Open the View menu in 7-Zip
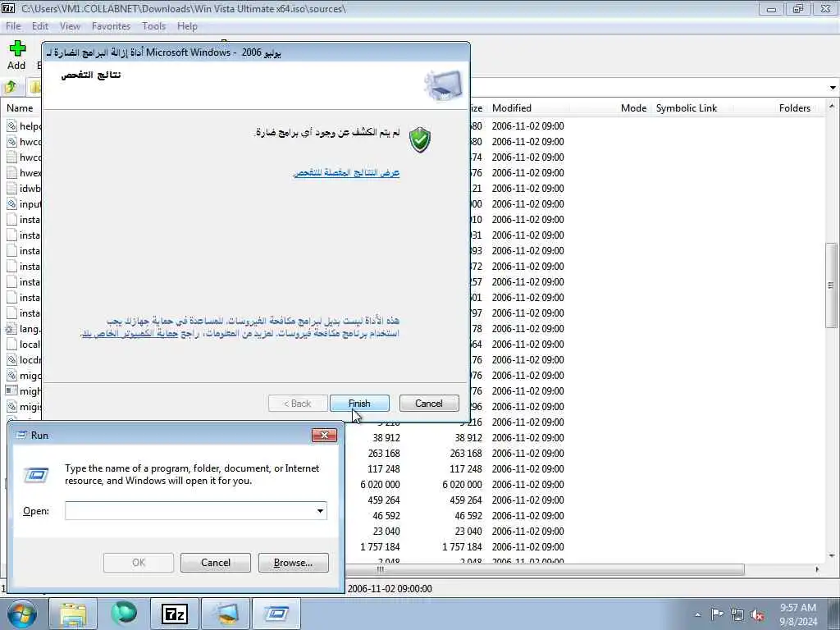The image size is (840, 630). point(70,26)
